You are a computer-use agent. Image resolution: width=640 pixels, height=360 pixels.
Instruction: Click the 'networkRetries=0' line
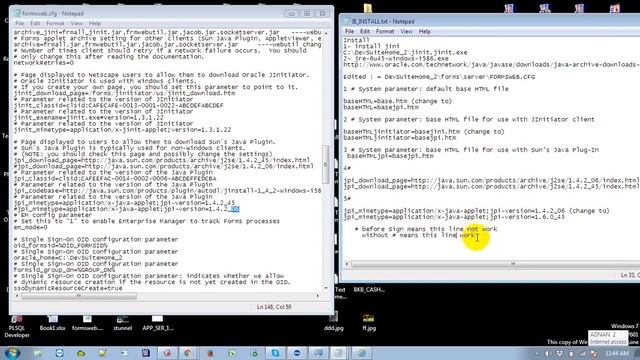pyautogui.click(x=44, y=63)
